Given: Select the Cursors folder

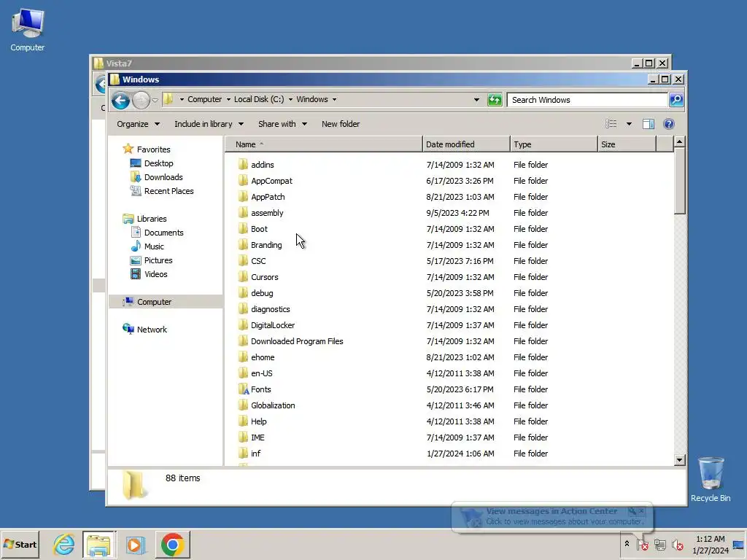Looking at the screenshot, I should 264,277.
